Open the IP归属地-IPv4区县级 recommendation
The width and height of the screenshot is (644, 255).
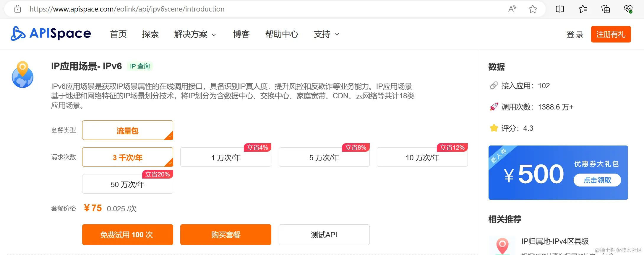(555, 241)
